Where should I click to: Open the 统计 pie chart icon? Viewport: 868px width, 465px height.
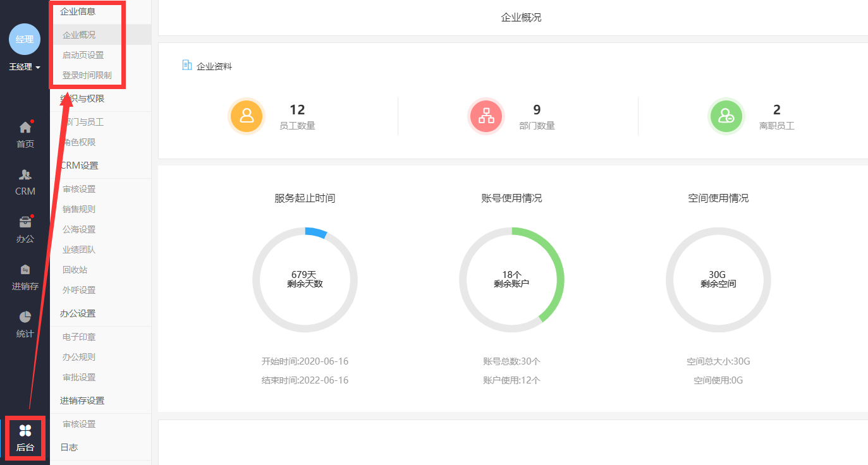tap(25, 317)
